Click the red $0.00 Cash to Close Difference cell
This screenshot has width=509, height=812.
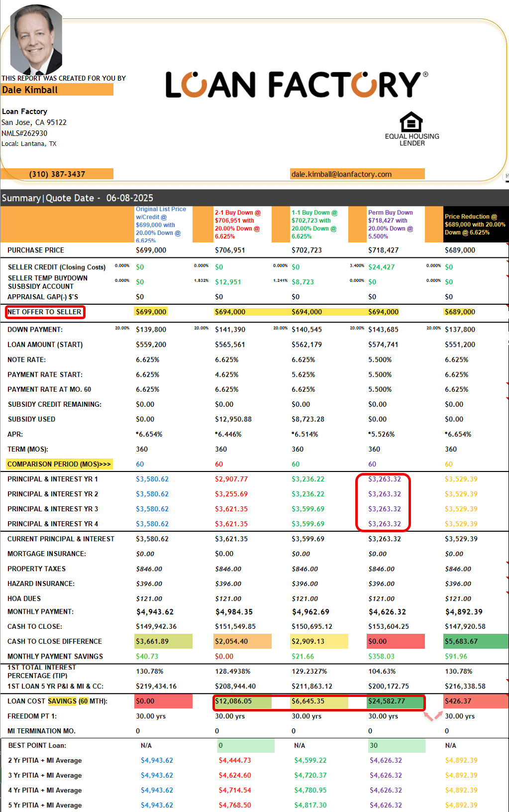click(x=396, y=642)
